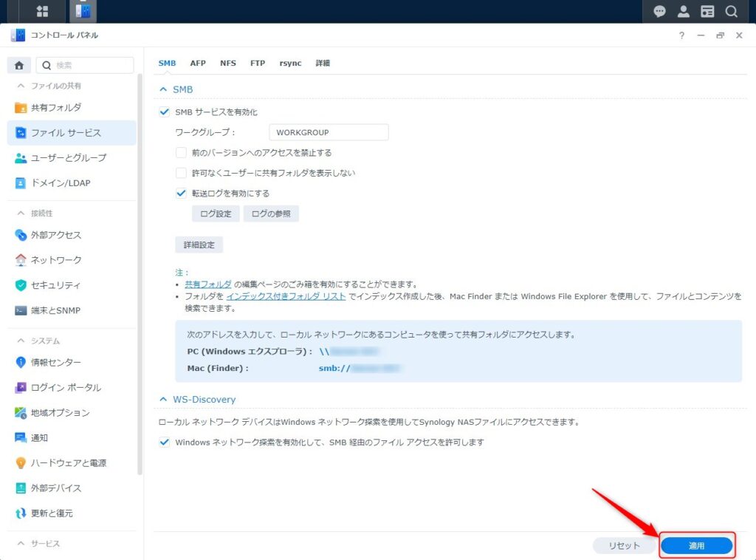Viewport: 756px width, 560px height.
Task: Switch to the rsync tab
Action: 290,64
